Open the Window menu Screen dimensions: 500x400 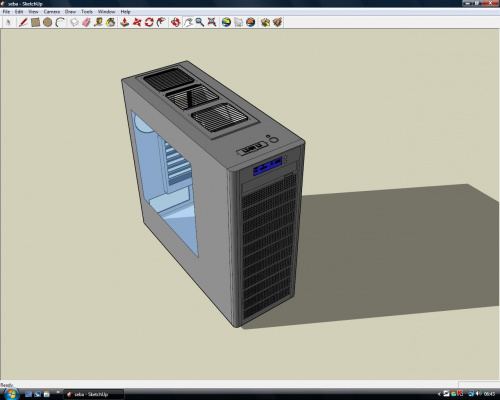[106, 12]
